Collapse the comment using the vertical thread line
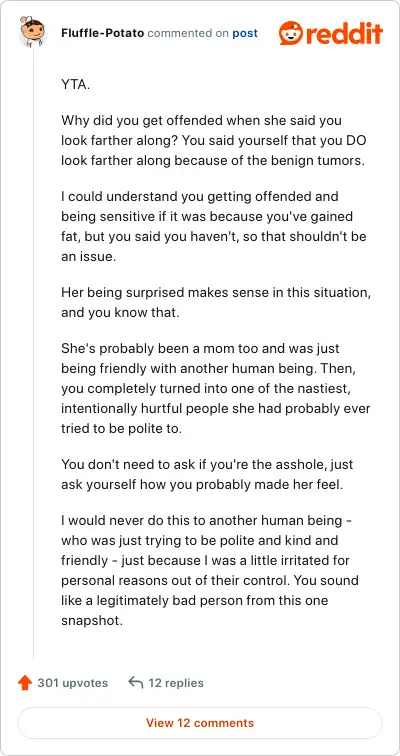 coord(33,353)
